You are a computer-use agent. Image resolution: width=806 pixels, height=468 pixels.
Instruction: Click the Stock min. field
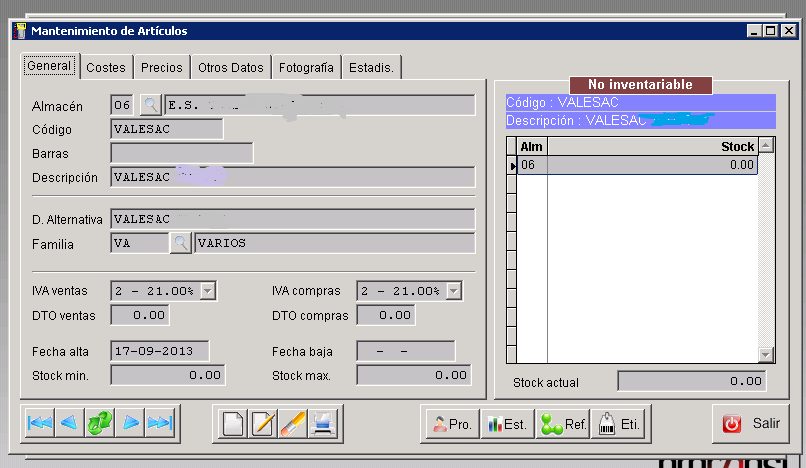[x=168, y=375]
